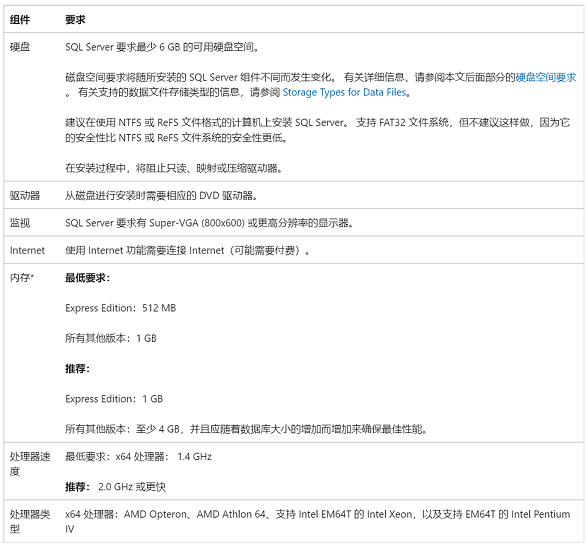
Task: Select the 硬盘 row label
Action: coord(20,47)
